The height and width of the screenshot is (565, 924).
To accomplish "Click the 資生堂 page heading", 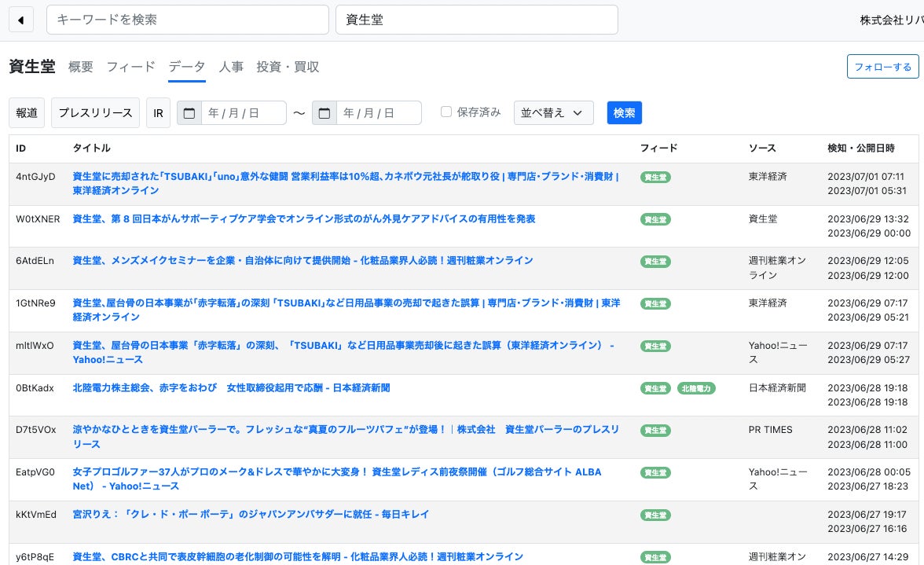I will (x=31, y=67).
